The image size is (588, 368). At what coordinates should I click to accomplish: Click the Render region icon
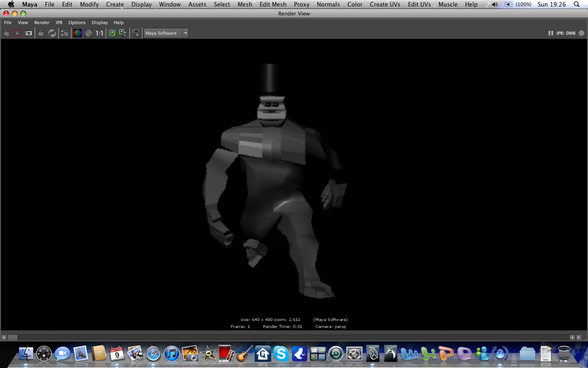[17, 33]
